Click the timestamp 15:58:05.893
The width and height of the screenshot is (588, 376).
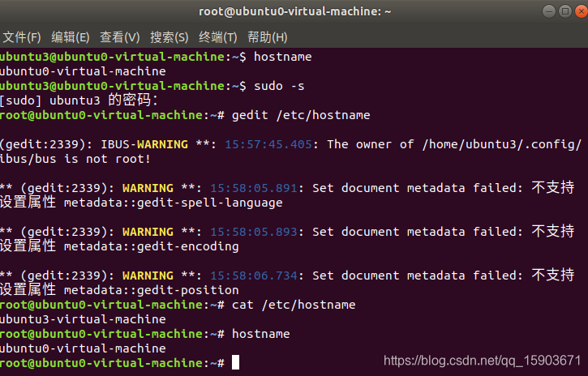pyautogui.click(x=254, y=232)
